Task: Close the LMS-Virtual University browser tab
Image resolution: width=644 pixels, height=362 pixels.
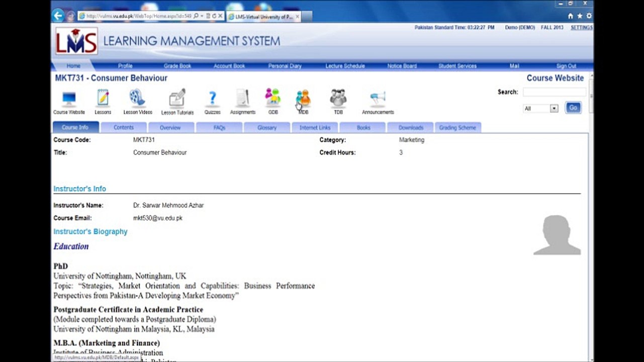Action: click(297, 17)
